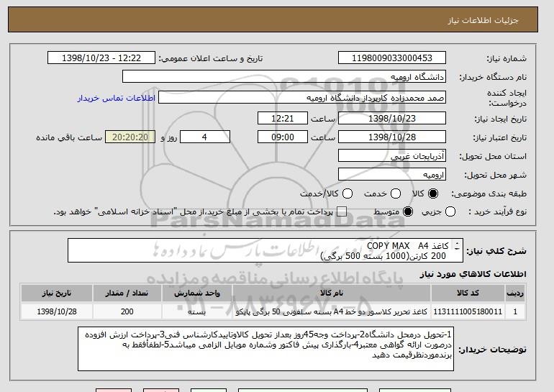This screenshot has height=392, width=554.
Task: Click buyer organization field دانشگاه ارومیه
Action: [284, 77]
